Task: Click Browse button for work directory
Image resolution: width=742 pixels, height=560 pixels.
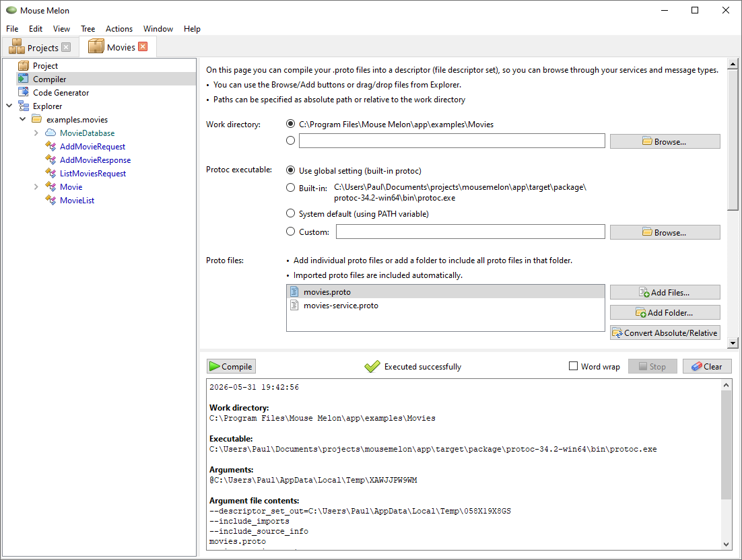Action: 665,141
